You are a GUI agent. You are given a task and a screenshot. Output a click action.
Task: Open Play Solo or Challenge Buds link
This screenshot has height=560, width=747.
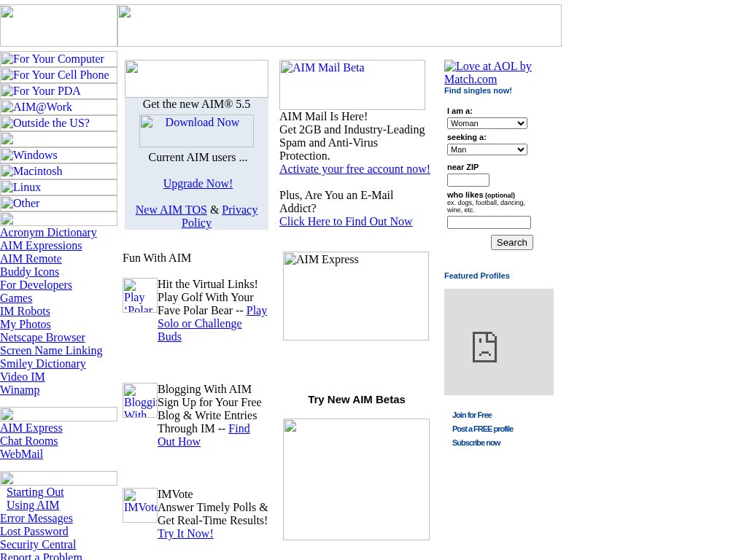(212, 324)
